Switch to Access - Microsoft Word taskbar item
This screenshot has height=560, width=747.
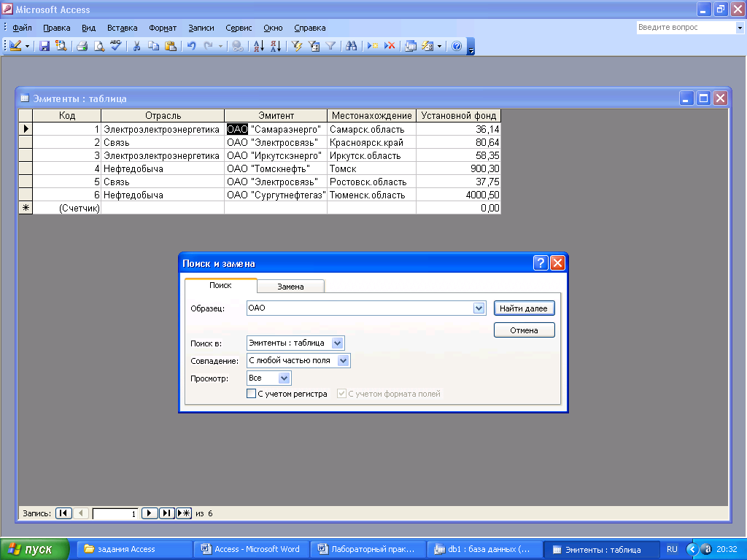pos(251,549)
